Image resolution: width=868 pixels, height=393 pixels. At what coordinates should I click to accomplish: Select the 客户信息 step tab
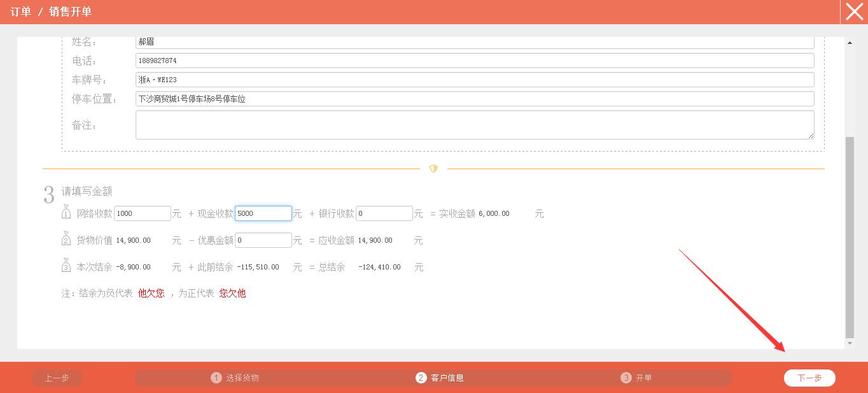coord(440,378)
